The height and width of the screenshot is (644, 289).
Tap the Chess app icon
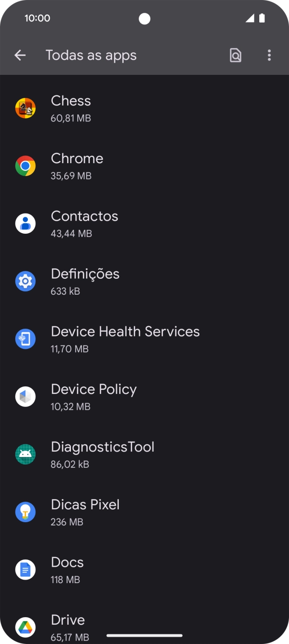[x=25, y=108]
